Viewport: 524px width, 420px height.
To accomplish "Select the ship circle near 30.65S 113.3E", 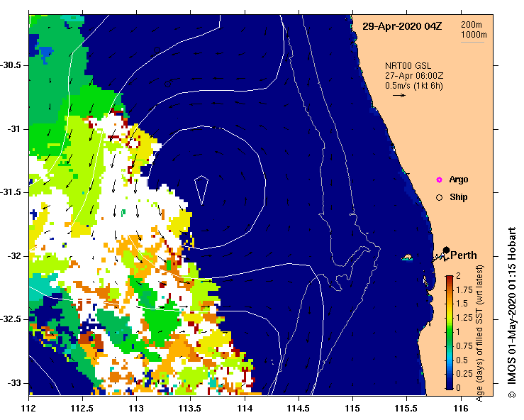I will tap(168, 84).
